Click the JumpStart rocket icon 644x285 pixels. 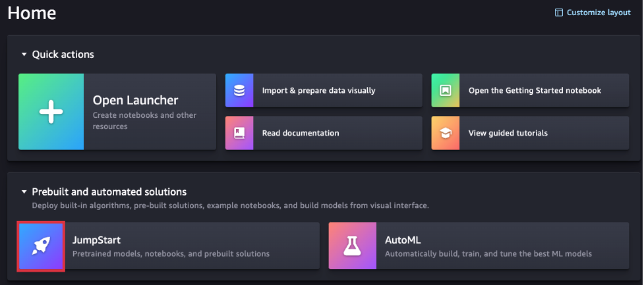coord(41,246)
